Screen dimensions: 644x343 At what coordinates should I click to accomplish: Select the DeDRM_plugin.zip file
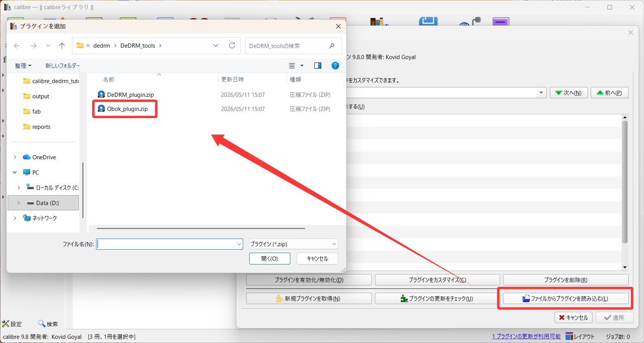click(126, 95)
